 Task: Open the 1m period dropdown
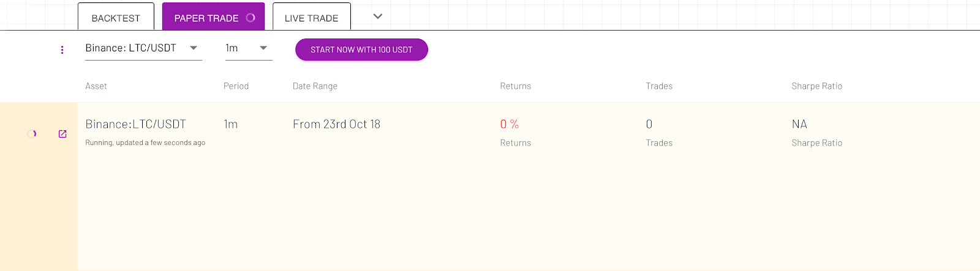249,48
